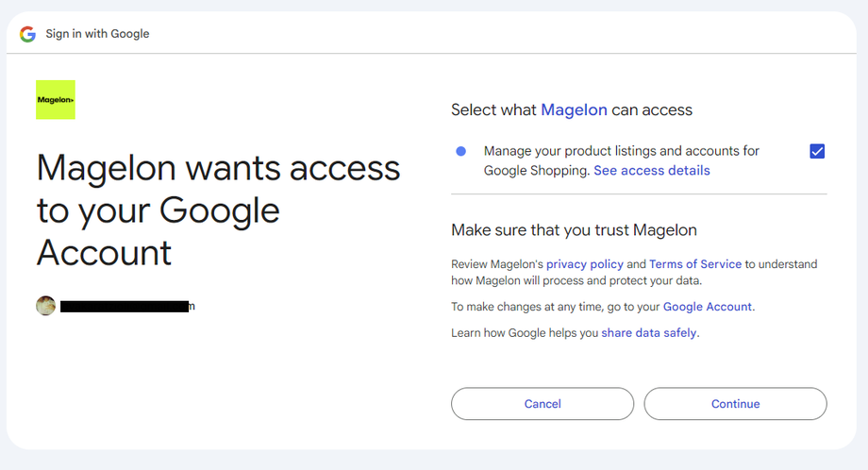The width and height of the screenshot is (868, 470).
Task: Open the share data safely link
Action: click(649, 333)
